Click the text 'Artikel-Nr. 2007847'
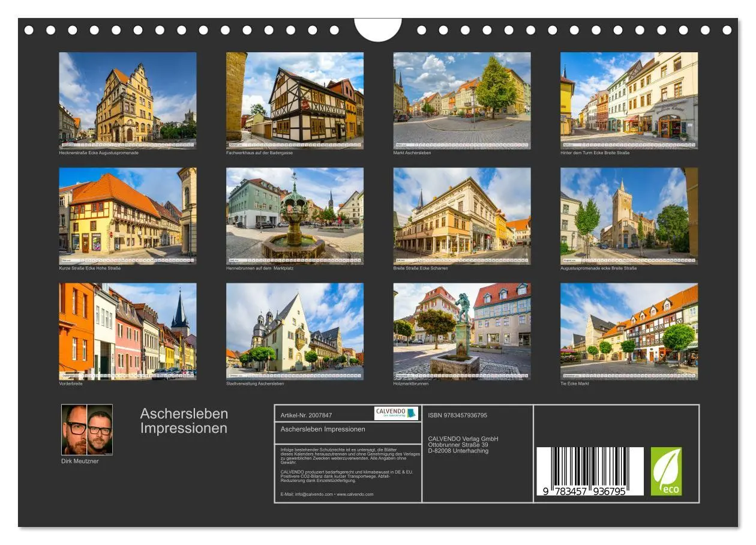Screen dimensions: 756x545 306,415
